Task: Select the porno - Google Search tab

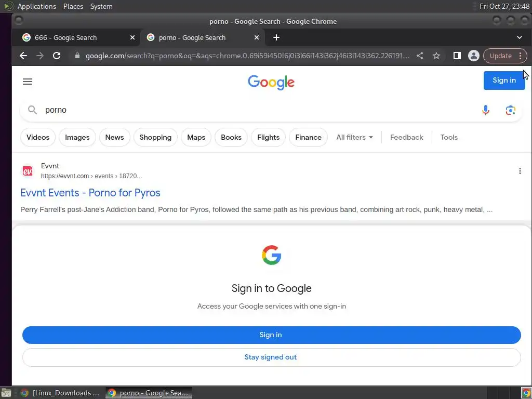Action: click(202, 37)
